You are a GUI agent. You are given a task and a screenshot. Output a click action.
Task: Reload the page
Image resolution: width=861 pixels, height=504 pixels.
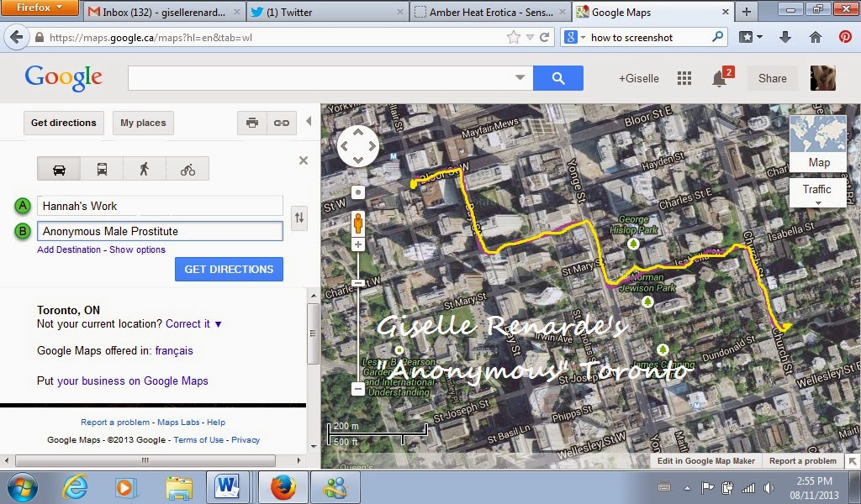[x=545, y=37]
